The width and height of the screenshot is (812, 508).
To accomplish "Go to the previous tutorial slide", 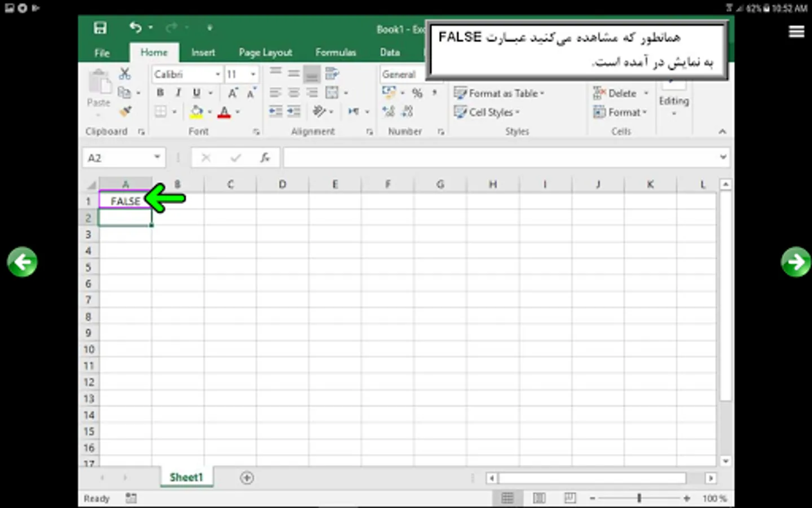I will (22, 262).
